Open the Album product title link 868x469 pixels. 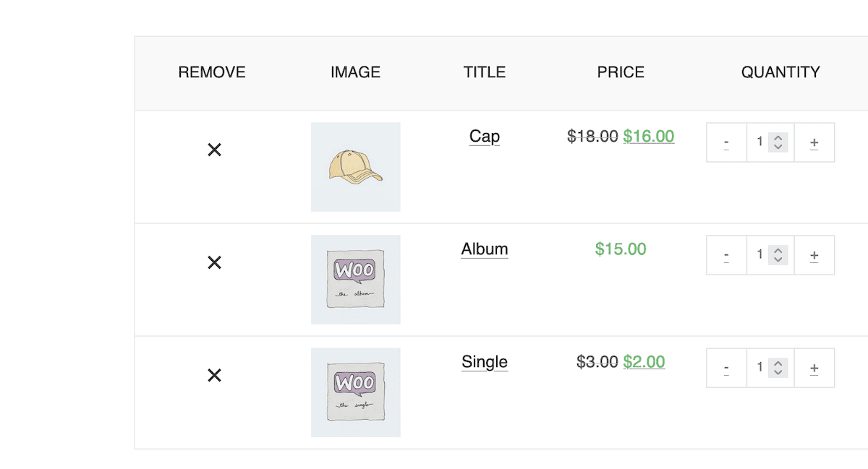pyautogui.click(x=484, y=249)
